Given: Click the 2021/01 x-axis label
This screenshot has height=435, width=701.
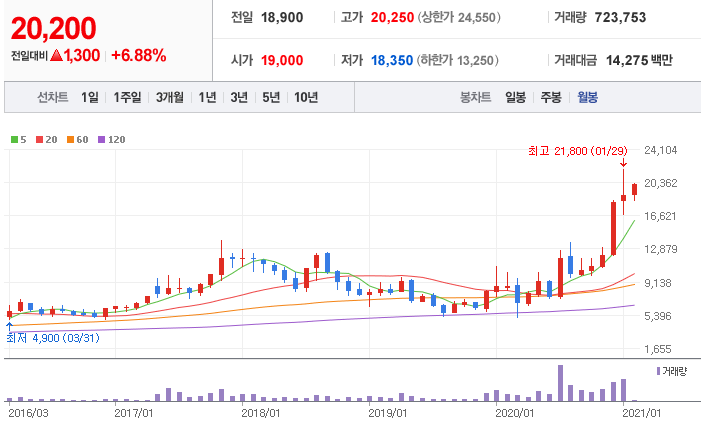Looking at the screenshot, I should [642, 413].
